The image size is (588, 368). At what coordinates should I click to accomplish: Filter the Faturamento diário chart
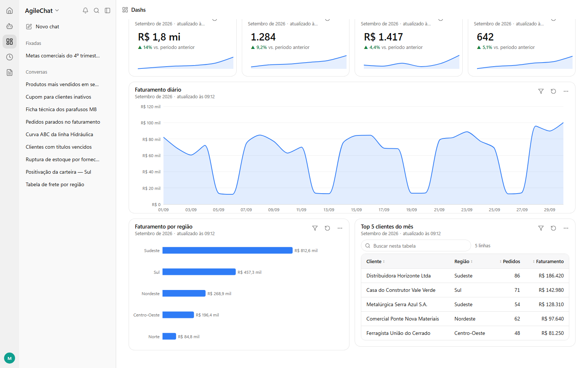[x=541, y=91]
